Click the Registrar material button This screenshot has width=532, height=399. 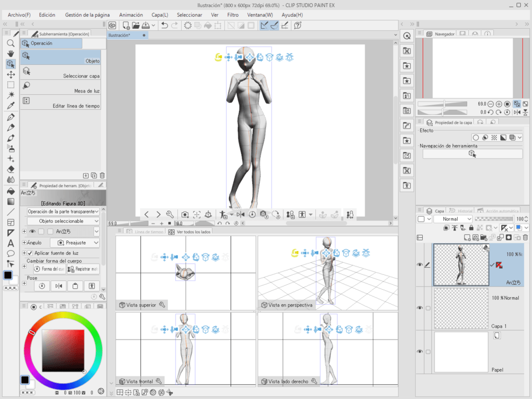[83, 269]
